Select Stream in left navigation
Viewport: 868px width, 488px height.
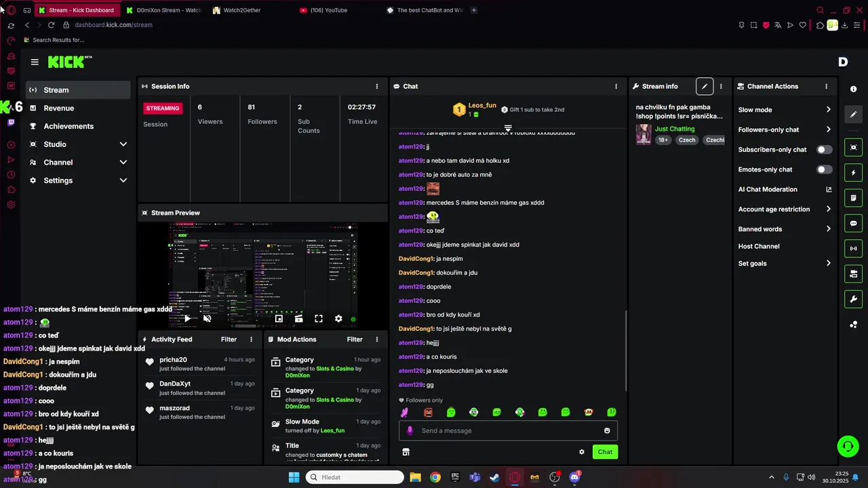click(78, 90)
